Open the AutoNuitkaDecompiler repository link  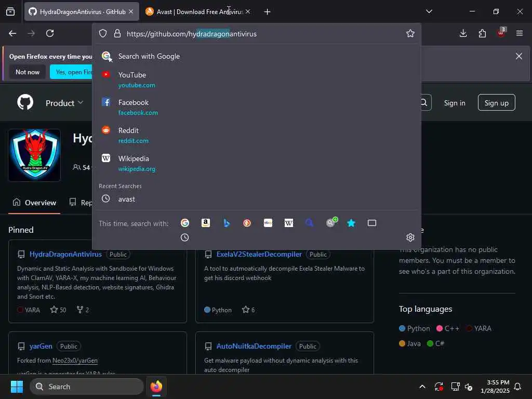pos(254,346)
